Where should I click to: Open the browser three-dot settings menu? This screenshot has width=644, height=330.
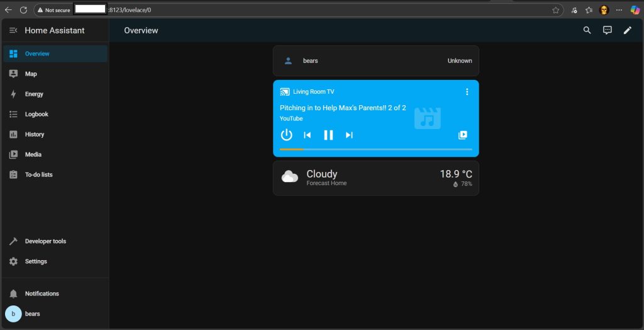619,10
